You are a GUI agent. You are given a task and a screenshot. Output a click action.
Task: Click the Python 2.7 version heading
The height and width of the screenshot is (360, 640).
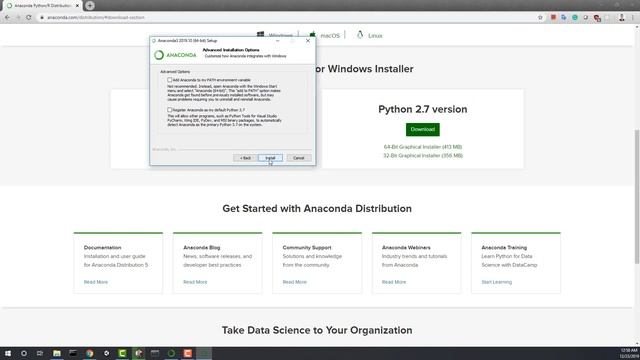422,109
